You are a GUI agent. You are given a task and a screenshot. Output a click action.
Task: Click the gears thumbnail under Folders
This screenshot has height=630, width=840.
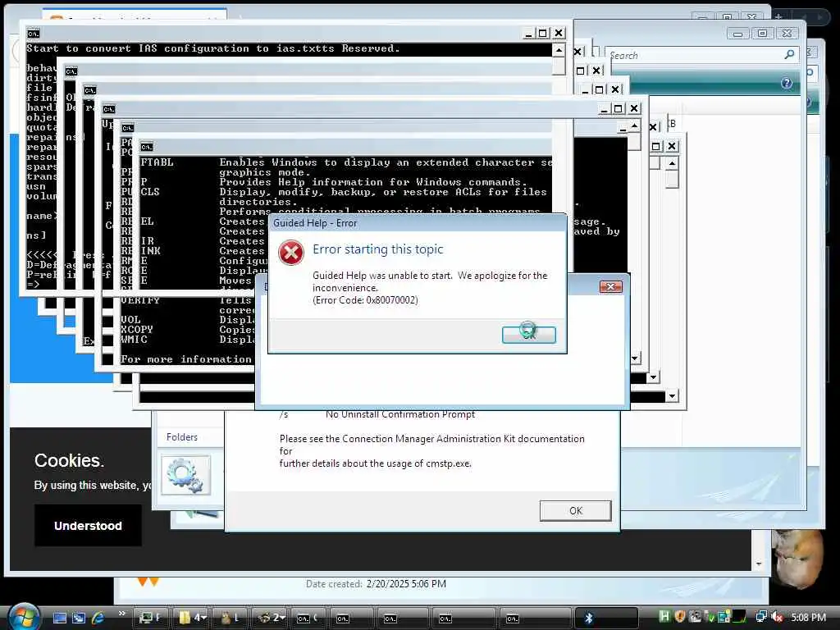pyautogui.click(x=186, y=475)
